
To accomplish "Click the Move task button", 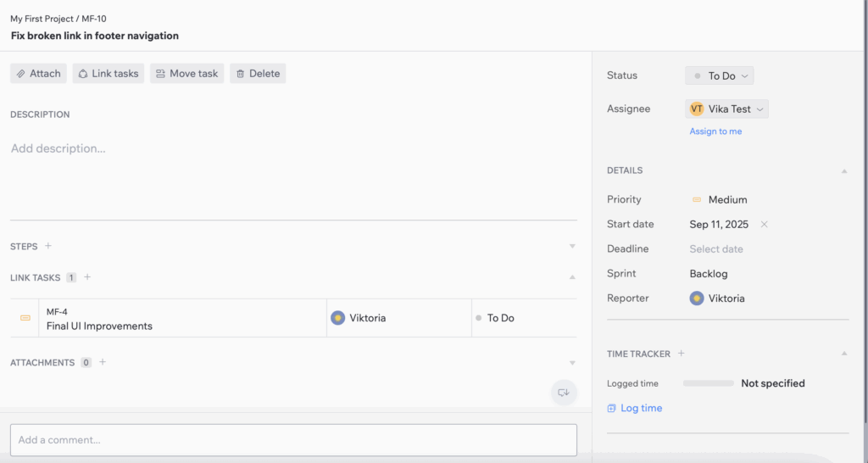I will [186, 74].
